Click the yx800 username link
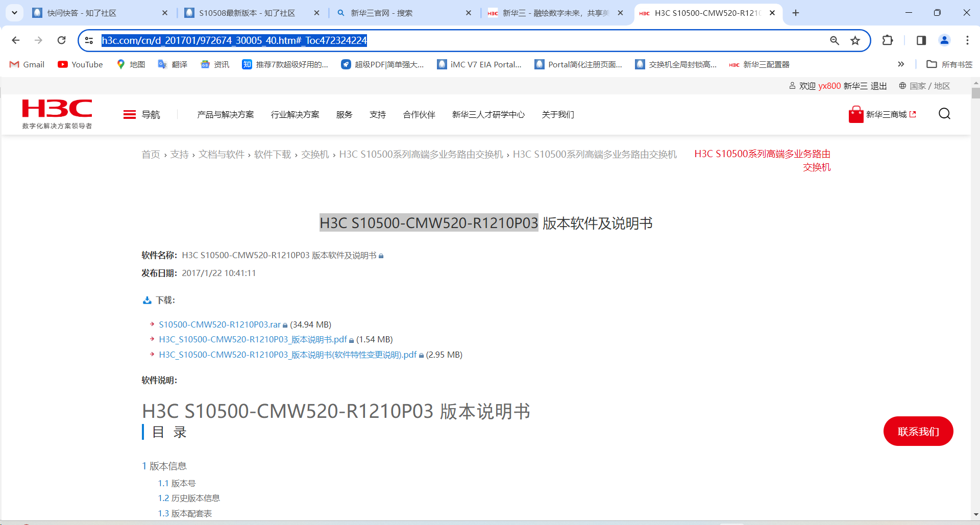Image resolution: width=980 pixels, height=525 pixels. [829, 86]
